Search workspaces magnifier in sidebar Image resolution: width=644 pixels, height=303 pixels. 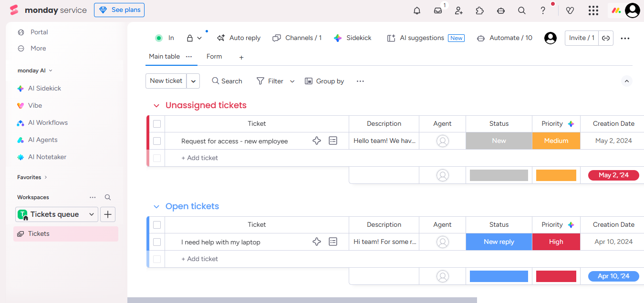tap(108, 197)
